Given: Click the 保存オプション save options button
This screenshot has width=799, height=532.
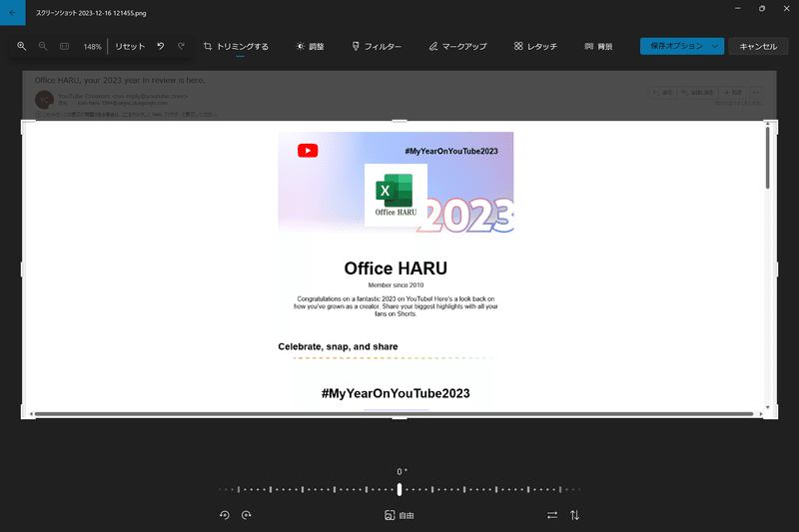Looking at the screenshot, I should point(676,46).
